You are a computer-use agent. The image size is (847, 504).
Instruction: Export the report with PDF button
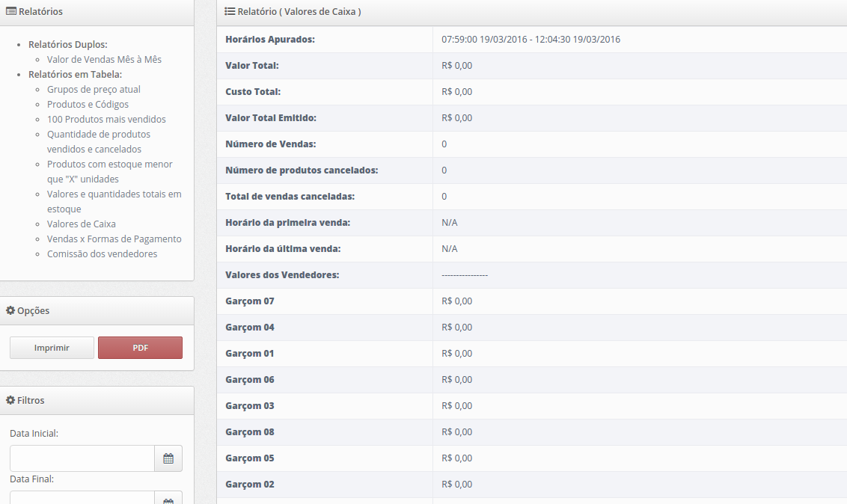[140, 348]
